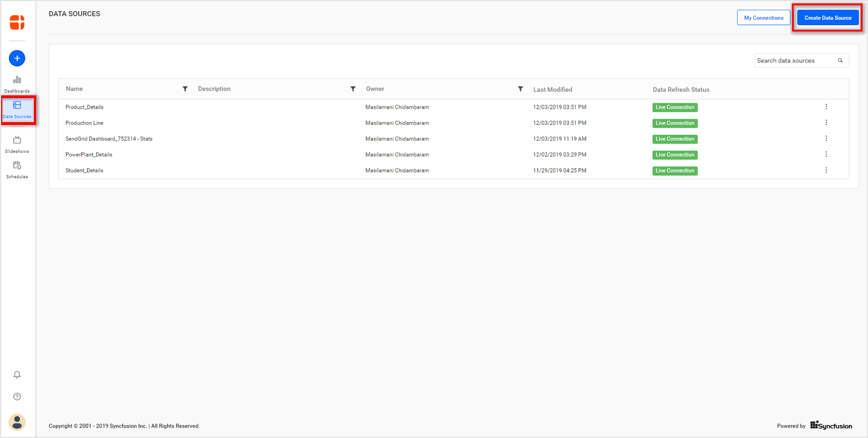This screenshot has height=438, width=868.
Task: Open the Description column filter
Action: point(353,88)
